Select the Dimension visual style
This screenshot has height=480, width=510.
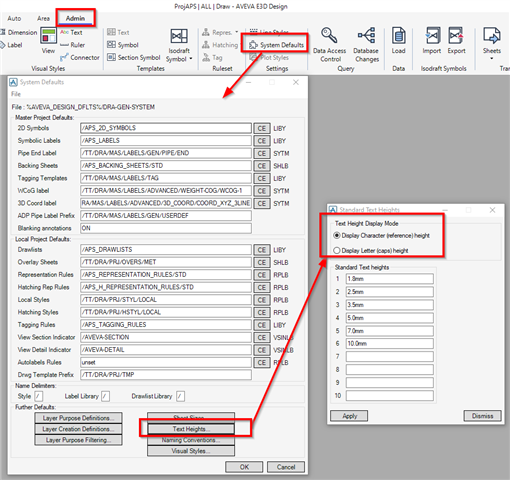coord(19,32)
